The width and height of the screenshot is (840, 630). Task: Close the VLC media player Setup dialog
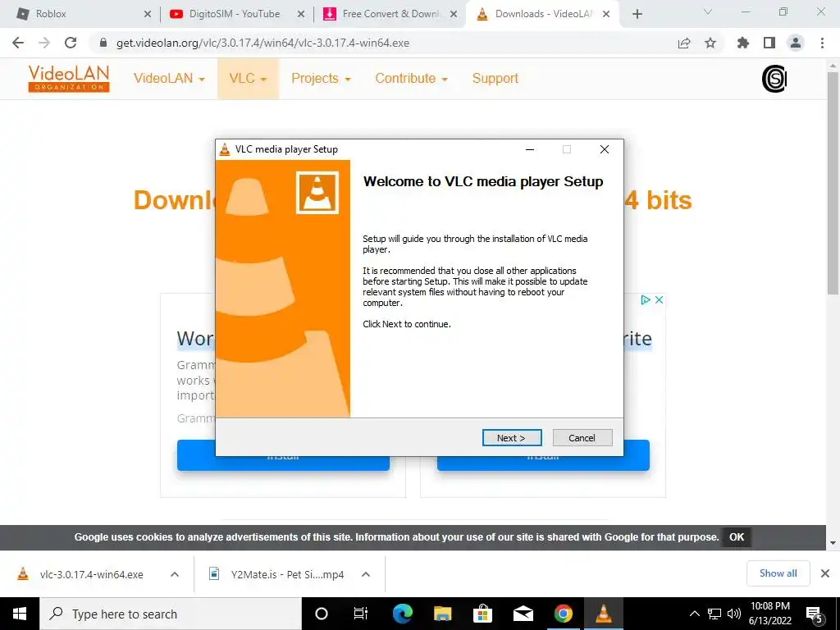tap(605, 149)
